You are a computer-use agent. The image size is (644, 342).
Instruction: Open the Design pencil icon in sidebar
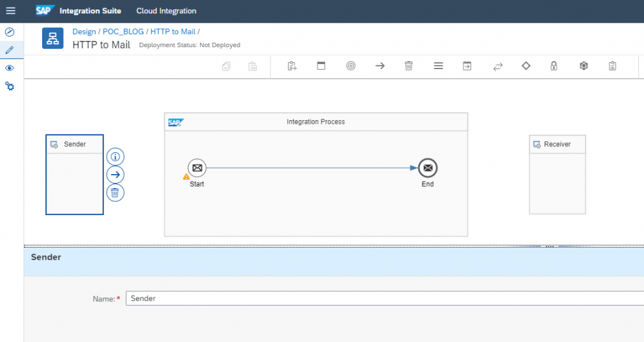tap(9, 50)
